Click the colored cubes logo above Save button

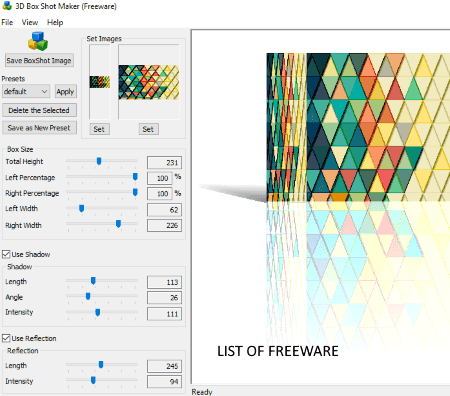38,41
